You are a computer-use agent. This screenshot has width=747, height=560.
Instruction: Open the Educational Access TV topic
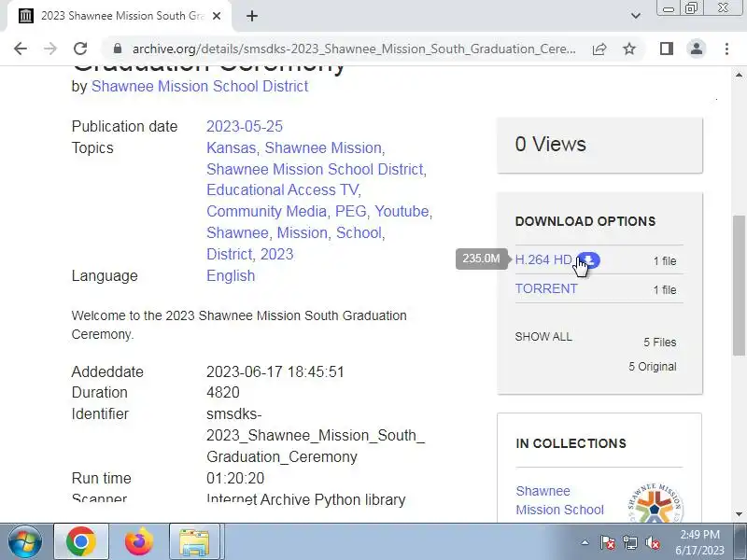pos(282,189)
